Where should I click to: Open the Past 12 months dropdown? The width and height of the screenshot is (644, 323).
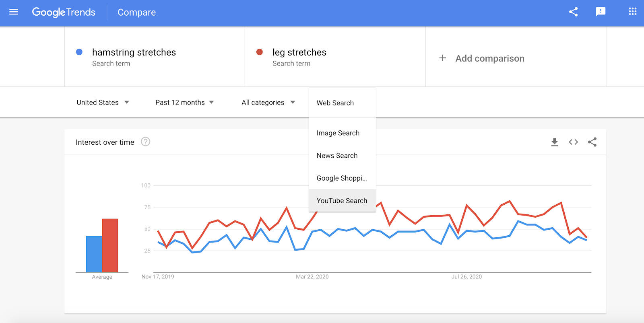point(184,103)
